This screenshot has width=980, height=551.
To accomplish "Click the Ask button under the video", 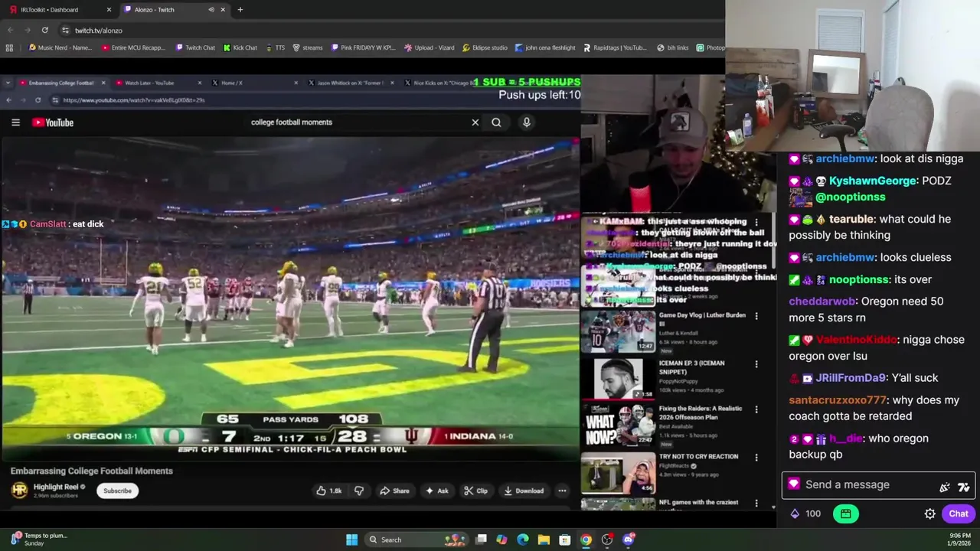I will (437, 491).
